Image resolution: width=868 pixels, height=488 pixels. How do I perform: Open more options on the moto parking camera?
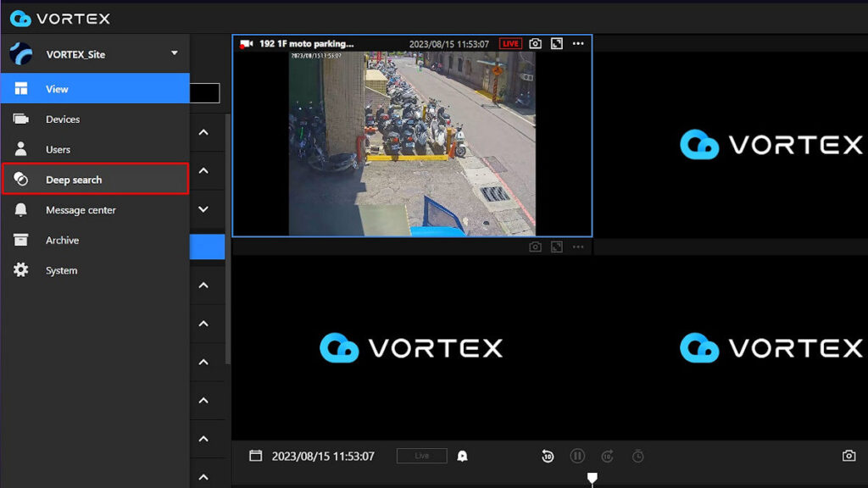(578, 43)
